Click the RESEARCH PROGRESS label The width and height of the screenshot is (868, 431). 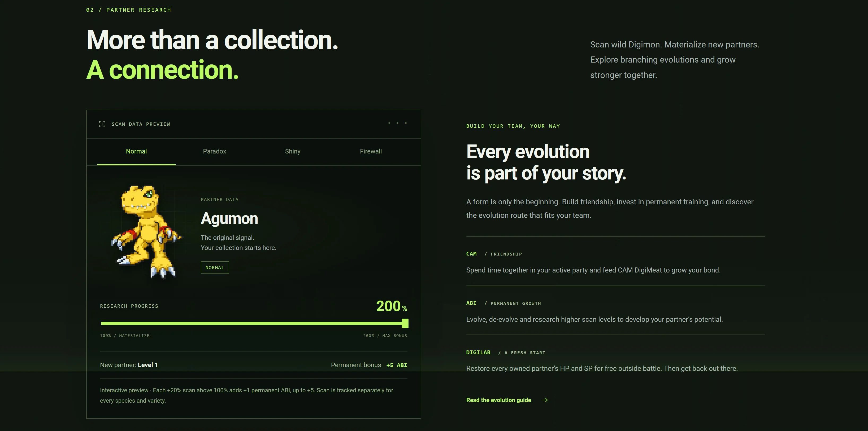click(129, 306)
